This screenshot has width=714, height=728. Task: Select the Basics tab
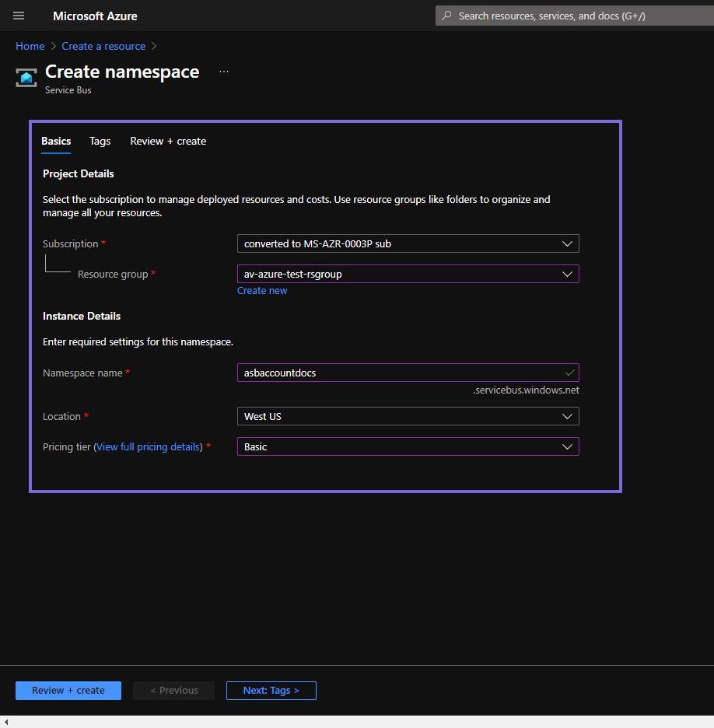56,141
